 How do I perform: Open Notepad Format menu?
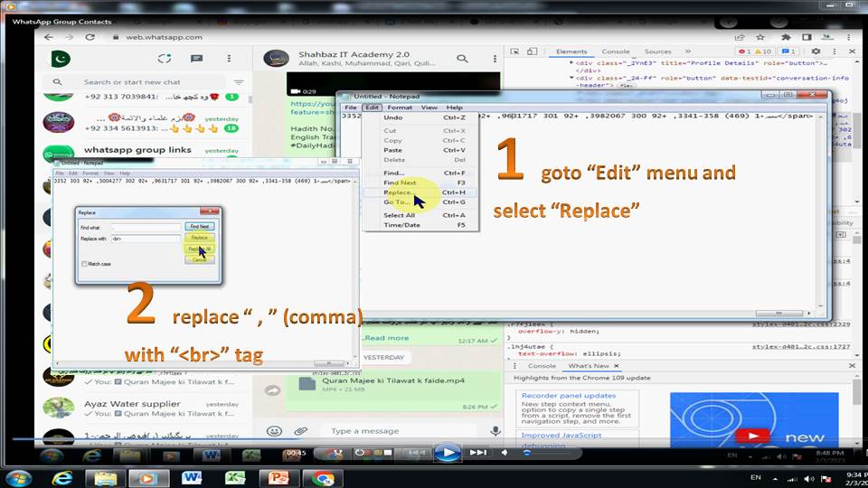400,108
